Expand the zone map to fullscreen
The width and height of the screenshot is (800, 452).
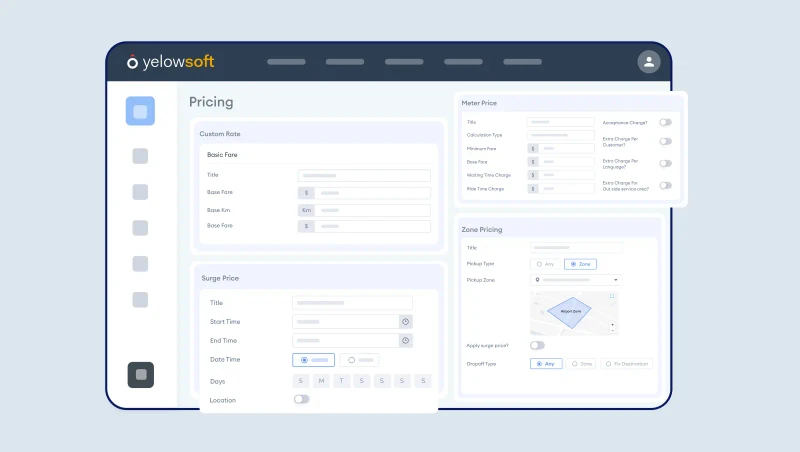pyautogui.click(x=612, y=297)
